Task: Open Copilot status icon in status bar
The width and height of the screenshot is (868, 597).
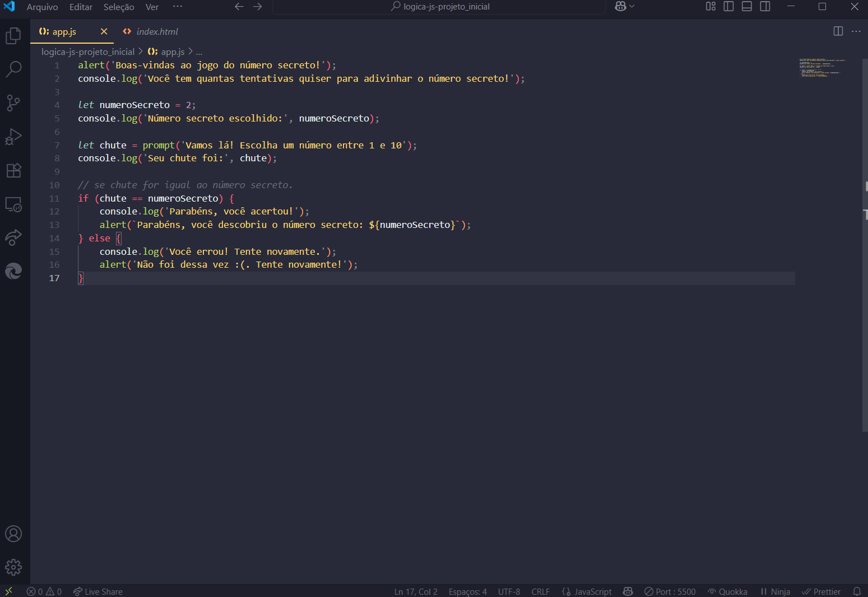Action: coord(628,591)
